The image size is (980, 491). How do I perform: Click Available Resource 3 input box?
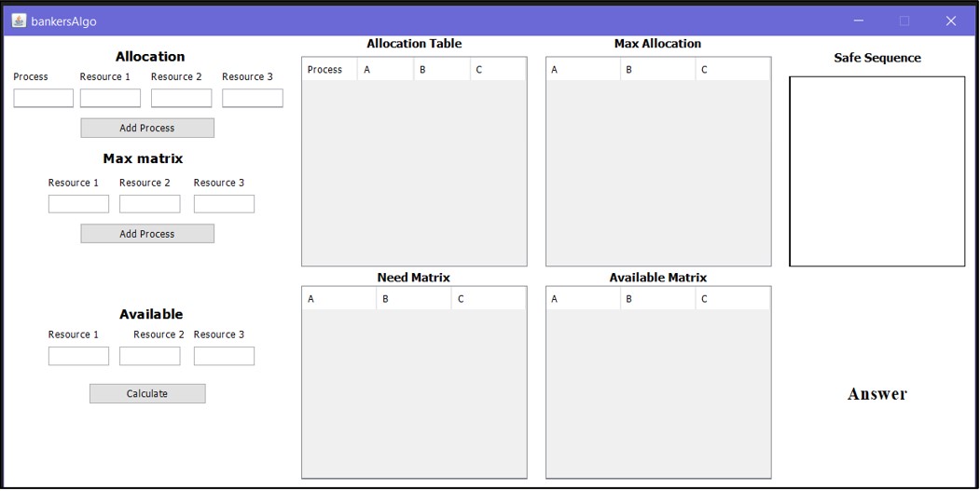point(224,356)
